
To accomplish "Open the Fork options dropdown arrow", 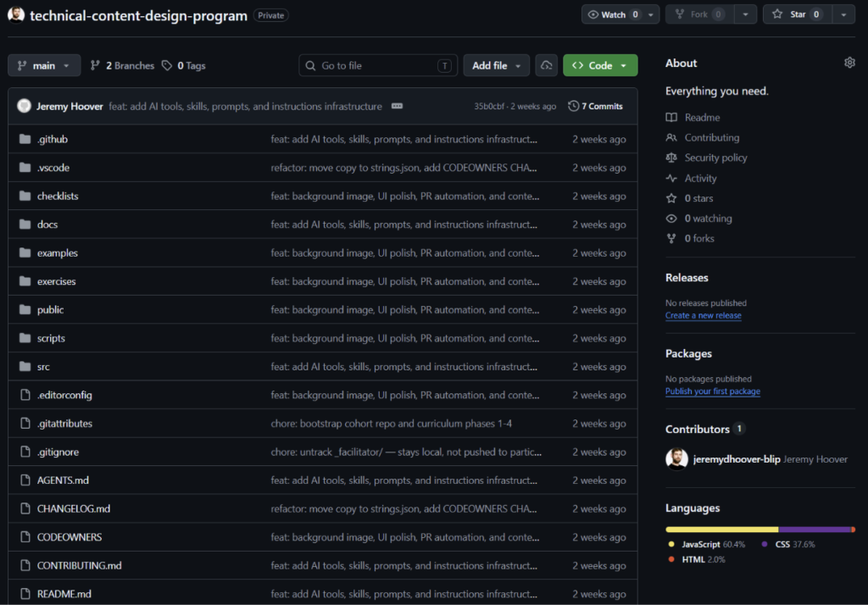I will 745,15.
